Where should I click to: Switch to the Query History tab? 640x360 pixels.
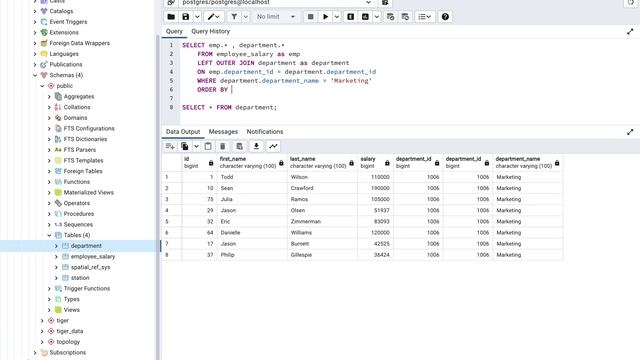tap(211, 31)
